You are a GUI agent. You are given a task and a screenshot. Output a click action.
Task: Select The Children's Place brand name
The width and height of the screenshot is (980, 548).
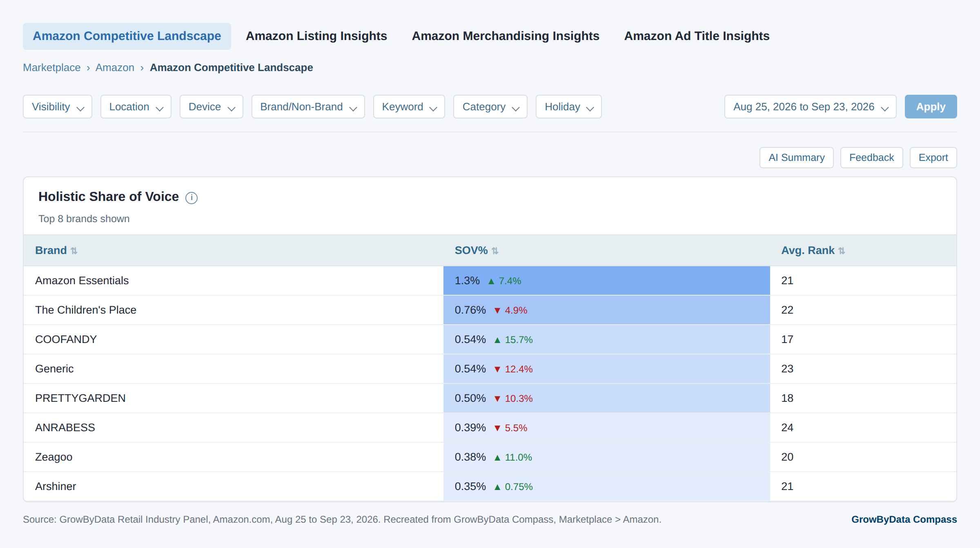tap(86, 310)
